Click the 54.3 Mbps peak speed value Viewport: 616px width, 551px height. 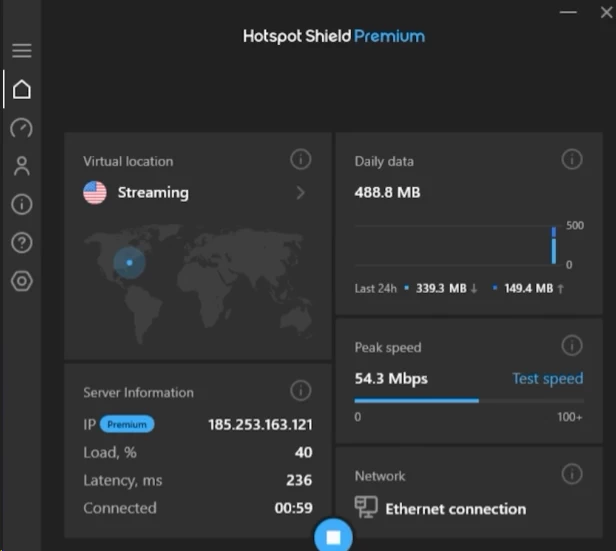391,379
